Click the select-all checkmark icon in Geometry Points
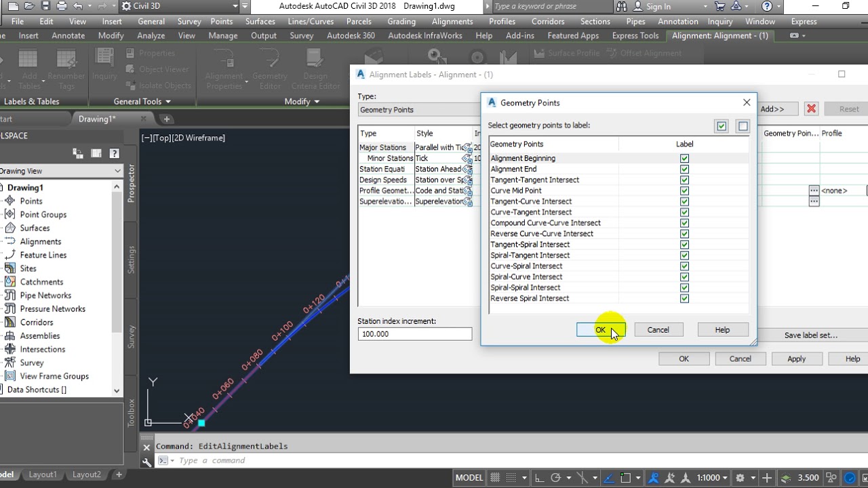868x488 pixels. click(x=722, y=126)
